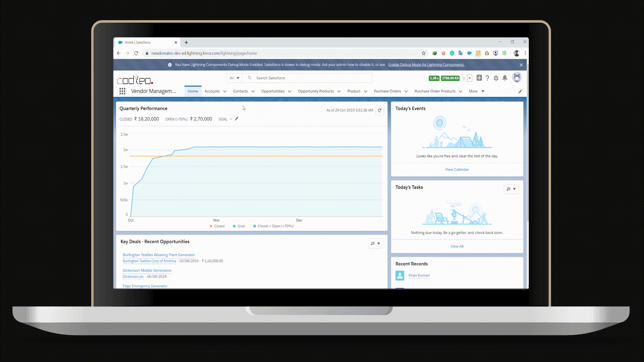Screen dimensions: 644x362
Task: Open the Accounts tab
Action: 212,91
